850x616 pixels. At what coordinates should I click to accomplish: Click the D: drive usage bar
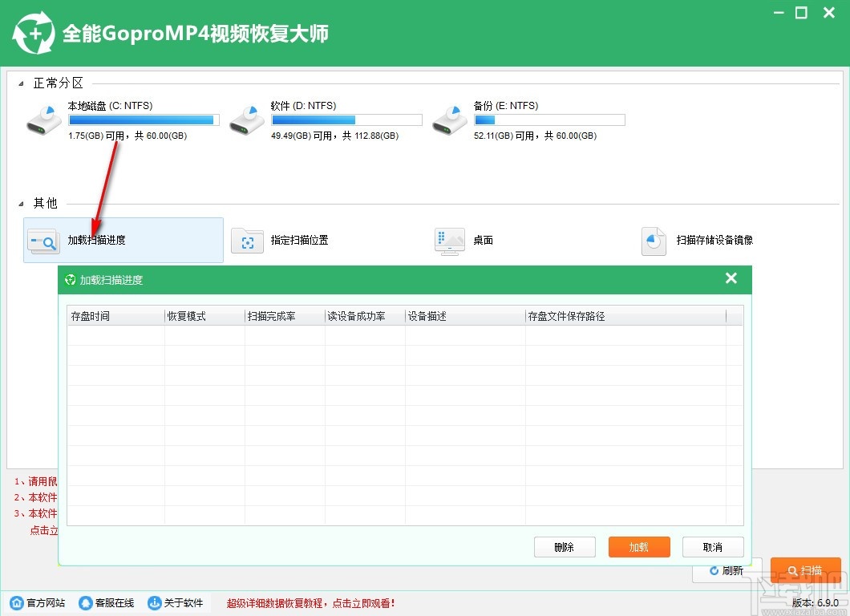coord(346,120)
